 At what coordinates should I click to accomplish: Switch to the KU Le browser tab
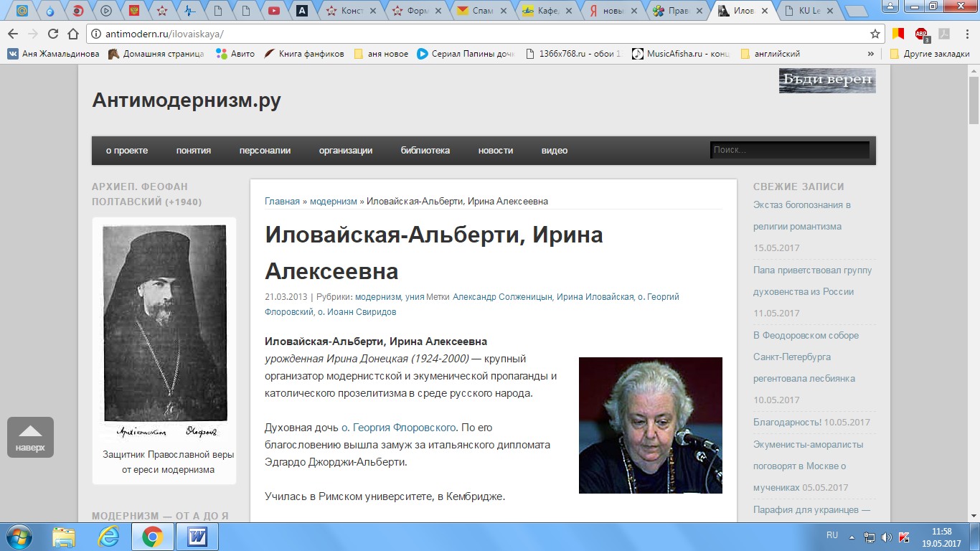[809, 11]
